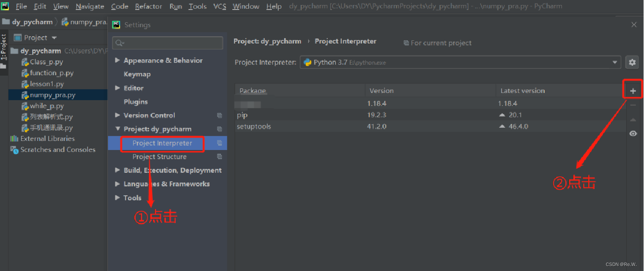The width and height of the screenshot is (644, 271).
Task: Select the setuptools package row
Action: [430, 126]
